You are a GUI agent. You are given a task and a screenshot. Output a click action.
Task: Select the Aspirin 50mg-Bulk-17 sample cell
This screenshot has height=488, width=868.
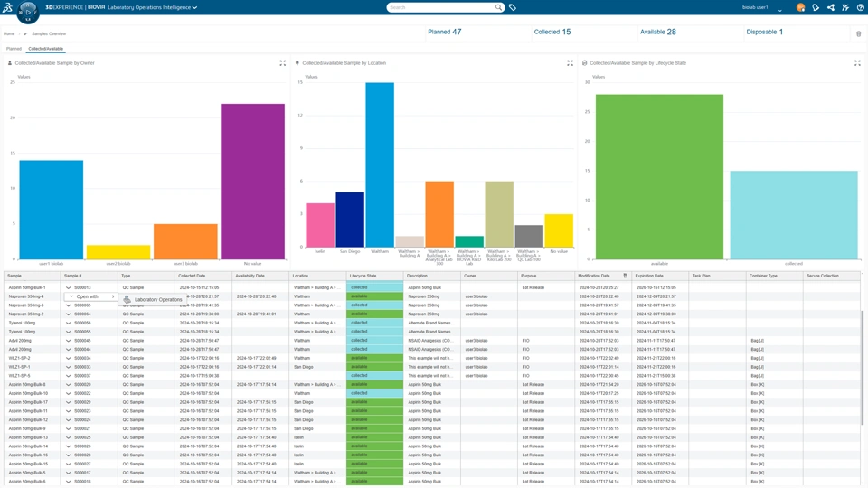(x=33, y=402)
